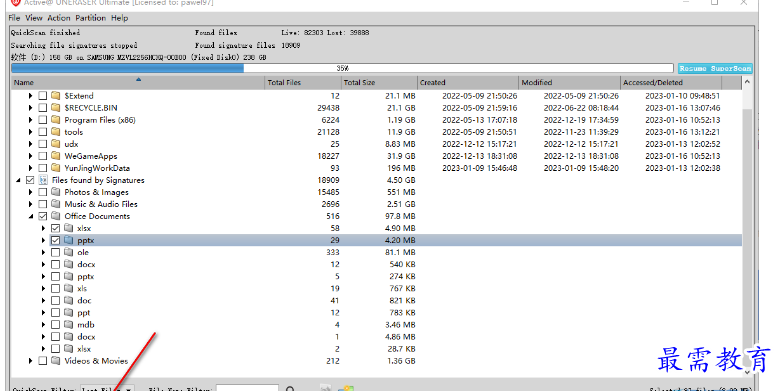779x391 pixels.
Task: Click the 35% scan progress bar
Action: [342, 68]
